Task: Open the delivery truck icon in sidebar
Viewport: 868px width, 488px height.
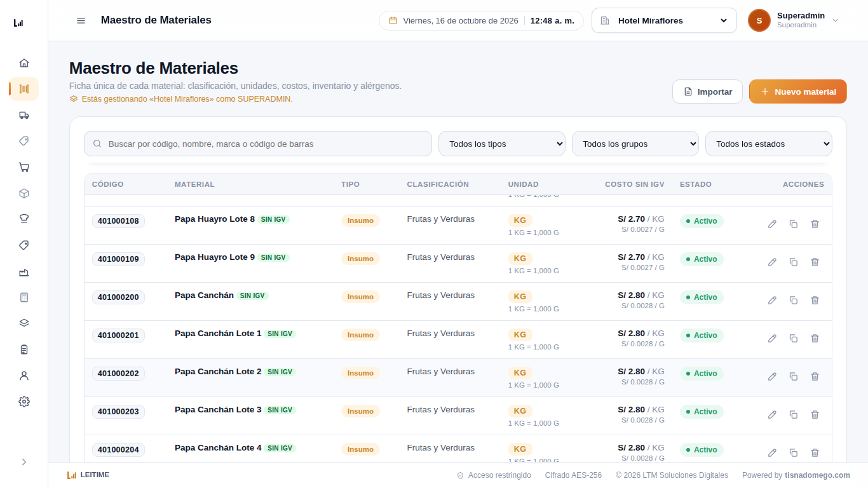Action: coord(24,115)
